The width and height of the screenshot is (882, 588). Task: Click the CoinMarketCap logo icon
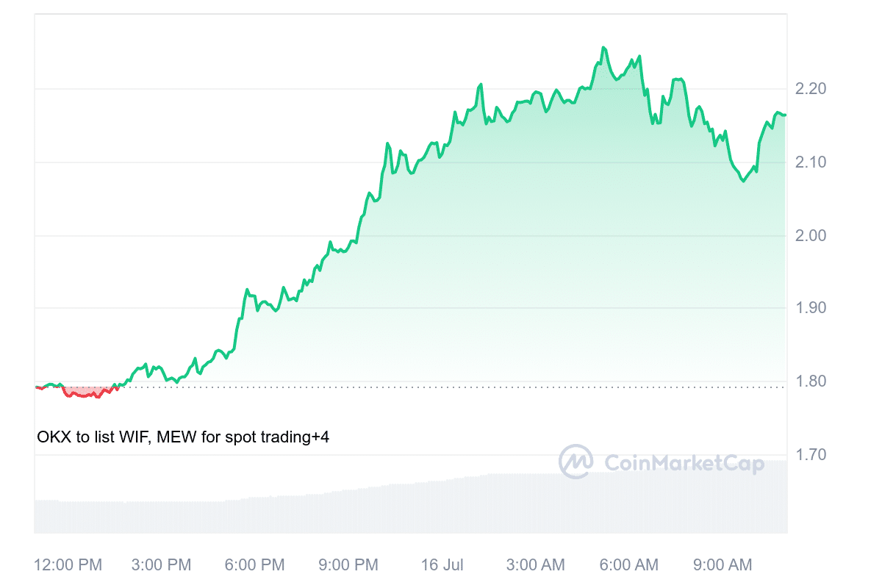[576, 462]
